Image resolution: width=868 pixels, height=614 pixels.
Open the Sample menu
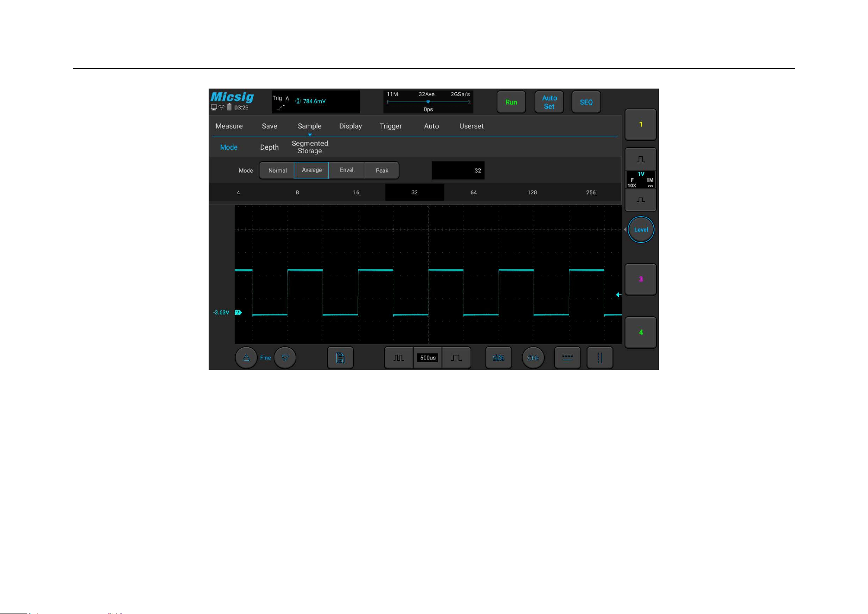(x=309, y=126)
